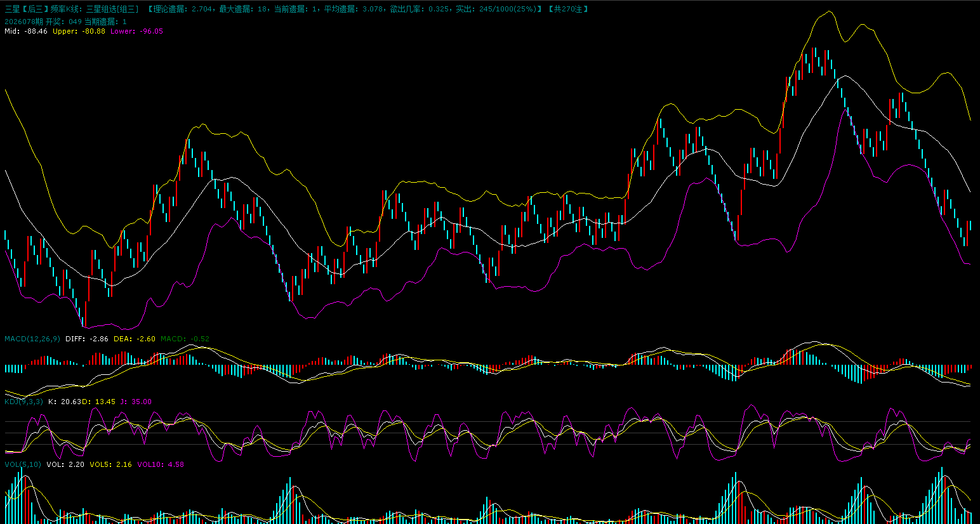980x524 pixels.
Task: Click the 三星组选[组三] chart title
Action: 112,9
